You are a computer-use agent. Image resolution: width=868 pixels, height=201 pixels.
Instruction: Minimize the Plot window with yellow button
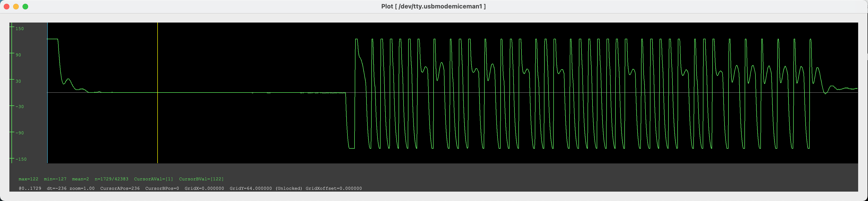[16, 6]
